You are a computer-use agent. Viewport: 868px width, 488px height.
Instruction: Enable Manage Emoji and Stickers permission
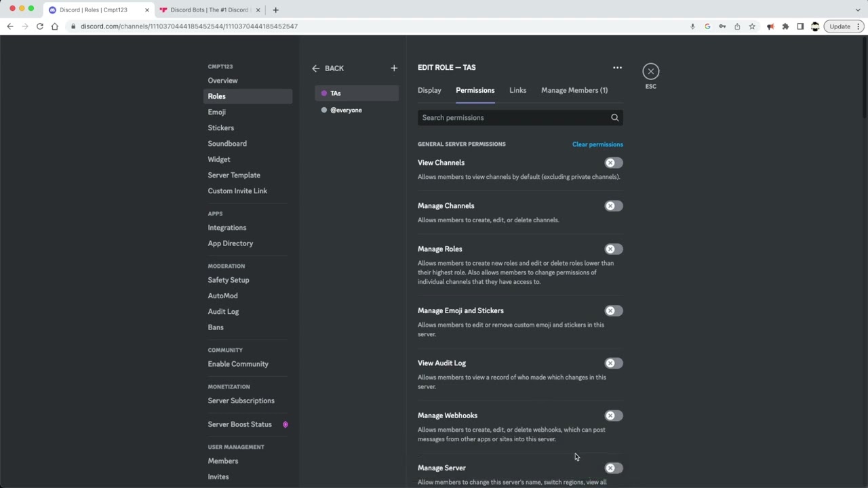pos(614,310)
